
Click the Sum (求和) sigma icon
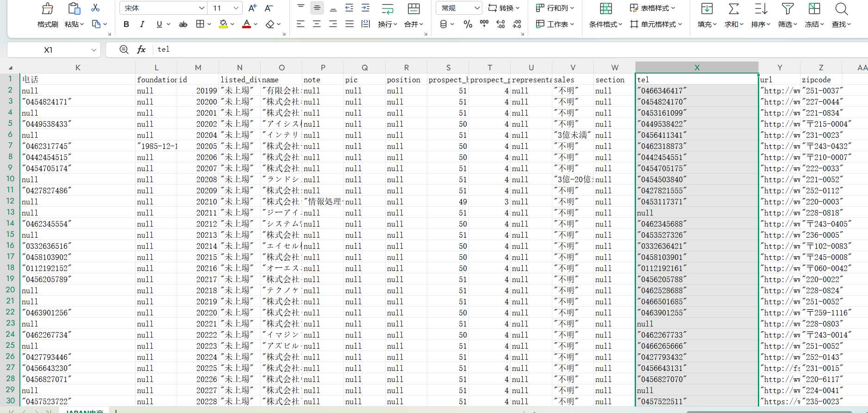tap(734, 9)
